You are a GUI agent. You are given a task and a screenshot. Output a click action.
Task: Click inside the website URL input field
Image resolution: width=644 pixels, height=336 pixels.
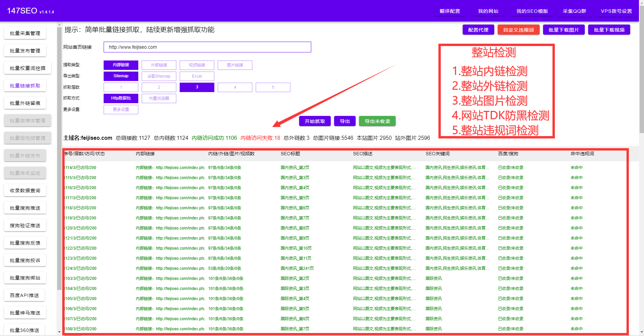point(207,47)
